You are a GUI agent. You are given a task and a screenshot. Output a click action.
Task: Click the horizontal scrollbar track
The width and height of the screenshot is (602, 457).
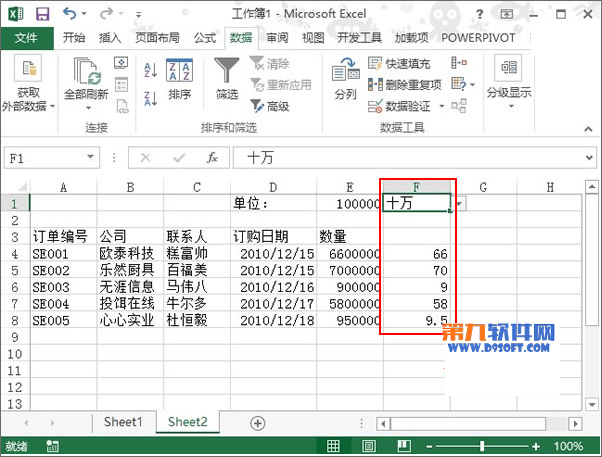(468, 424)
